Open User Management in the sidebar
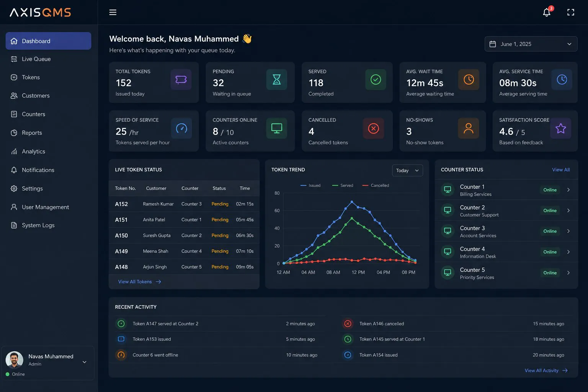Screen dimensions: 588x392 (48, 207)
